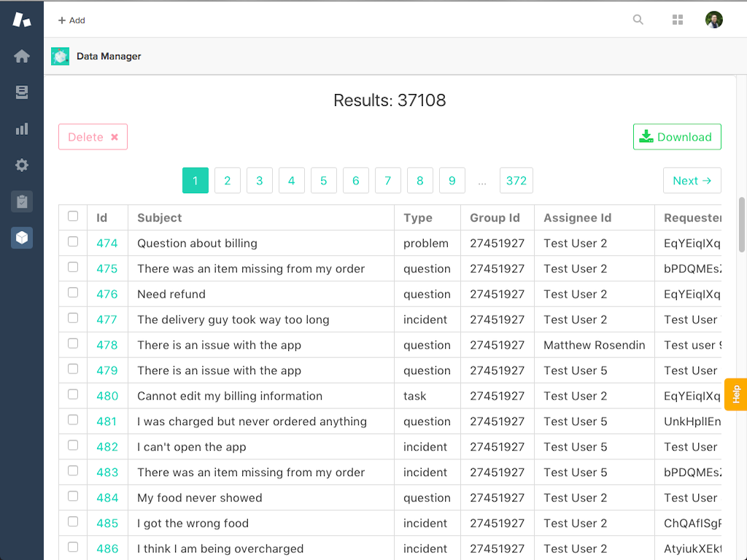Check the checkbox for ticket 474
The height and width of the screenshot is (560, 747).
[72, 242]
